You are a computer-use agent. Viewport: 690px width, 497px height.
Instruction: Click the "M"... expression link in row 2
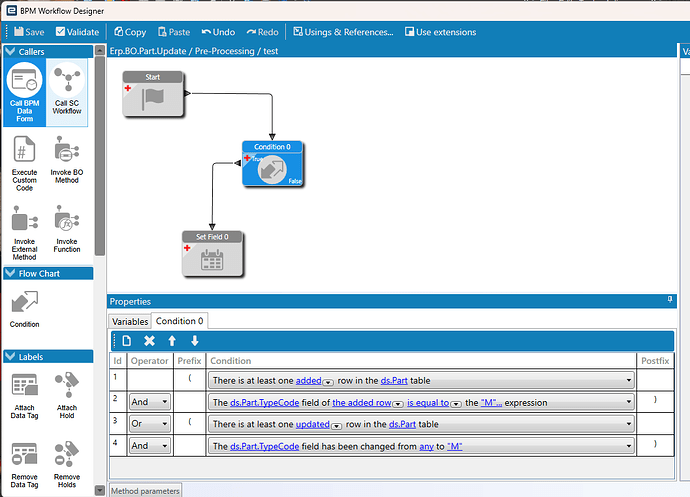point(491,402)
